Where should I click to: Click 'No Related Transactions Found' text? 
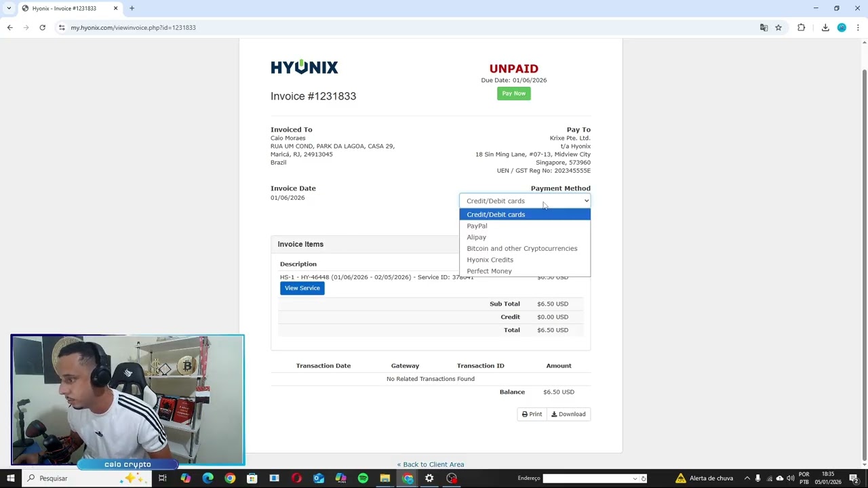[431, 379]
